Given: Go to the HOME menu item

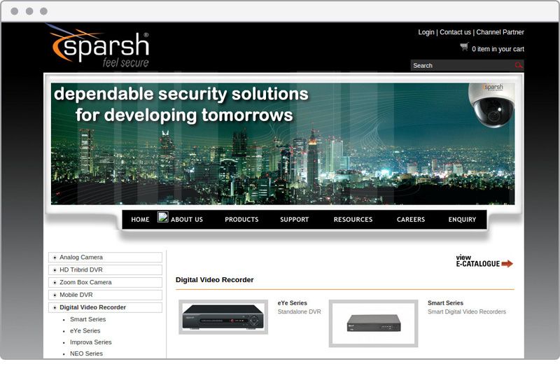Looking at the screenshot, I should pyautogui.click(x=140, y=220).
